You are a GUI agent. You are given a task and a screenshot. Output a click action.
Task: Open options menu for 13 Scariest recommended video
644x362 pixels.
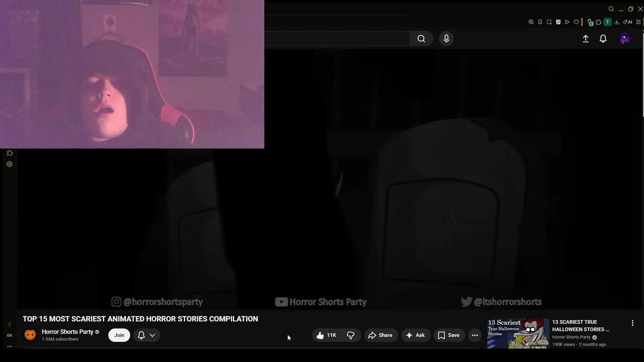(632, 323)
